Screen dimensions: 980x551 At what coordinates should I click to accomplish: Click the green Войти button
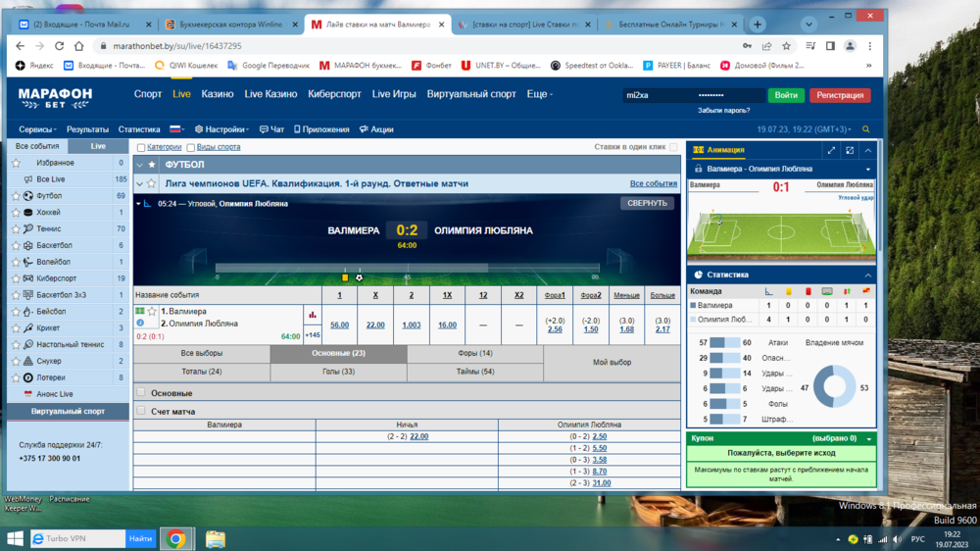[x=786, y=95]
